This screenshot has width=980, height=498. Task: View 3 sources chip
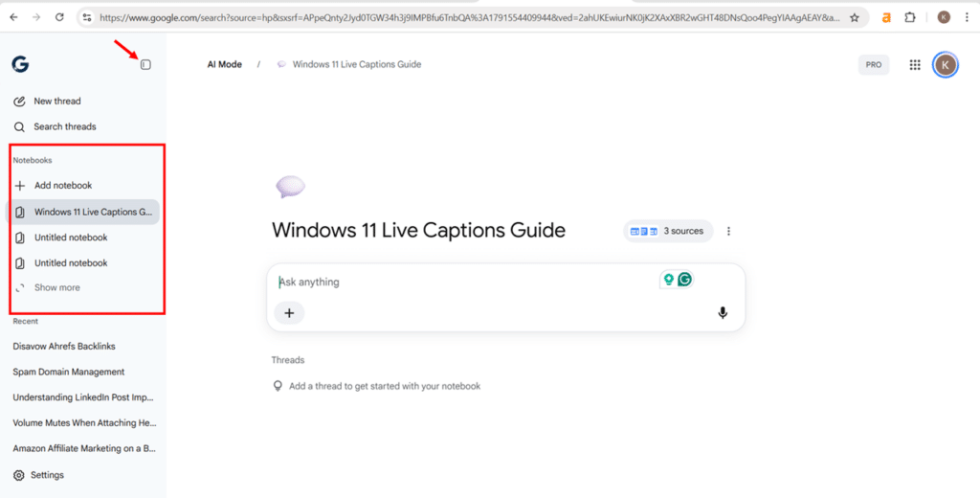(x=668, y=231)
